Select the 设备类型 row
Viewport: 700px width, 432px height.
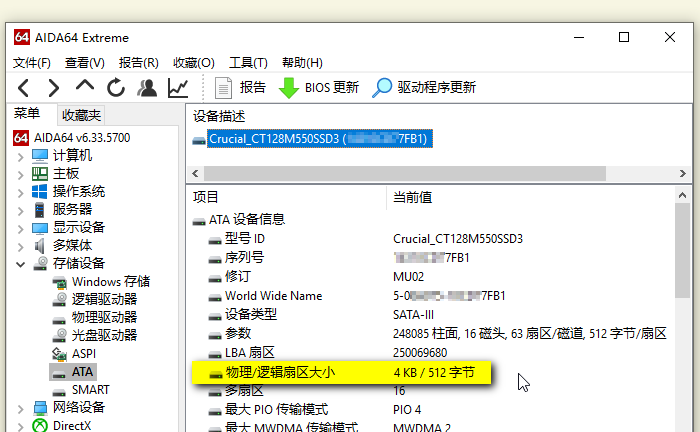click(x=432, y=315)
